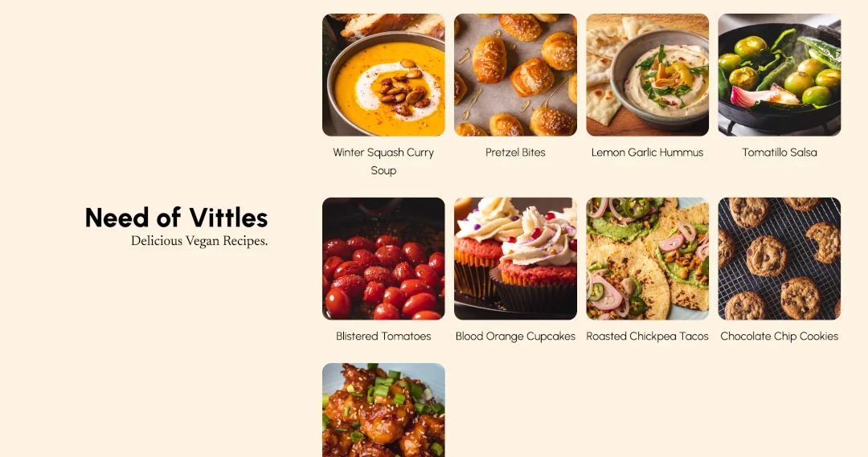Open the Pretzel Bites photo
868x457 pixels.
click(x=515, y=75)
